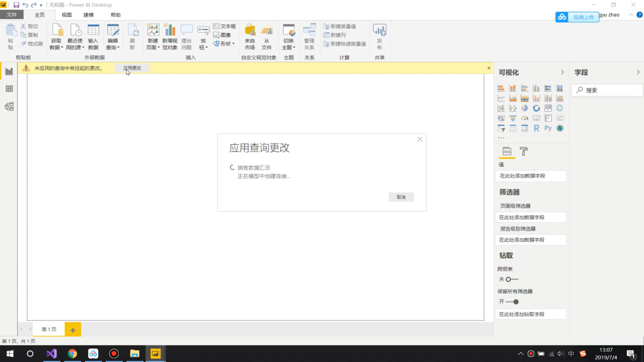Viewport: 644px width, 362px height.
Task: Click the Undo arrow in title bar
Action: click(25, 5)
